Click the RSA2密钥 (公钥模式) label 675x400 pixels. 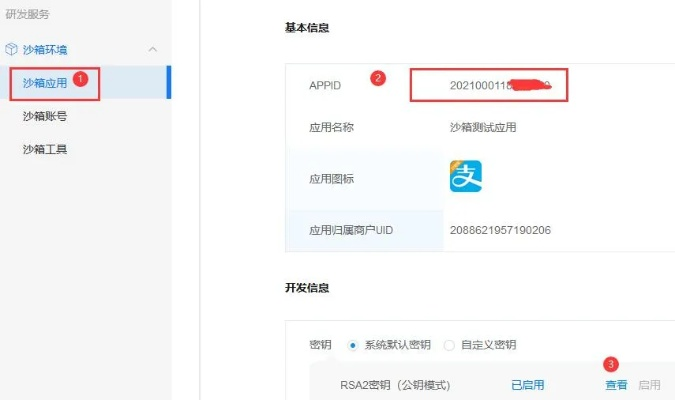click(395, 385)
